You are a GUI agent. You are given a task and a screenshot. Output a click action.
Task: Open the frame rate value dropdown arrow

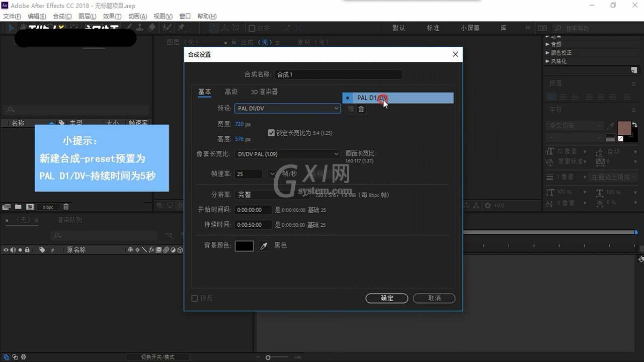click(x=272, y=174)
